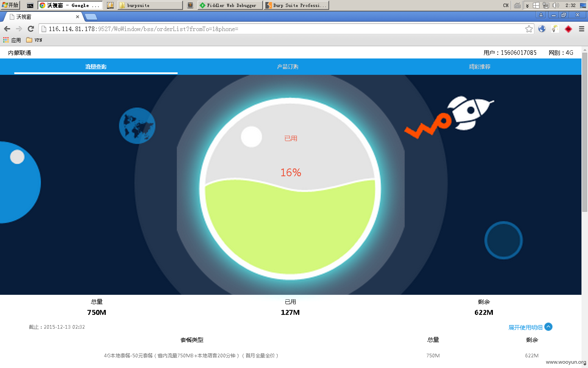Close the 沃视窗 browser tab

coord(78,17)
